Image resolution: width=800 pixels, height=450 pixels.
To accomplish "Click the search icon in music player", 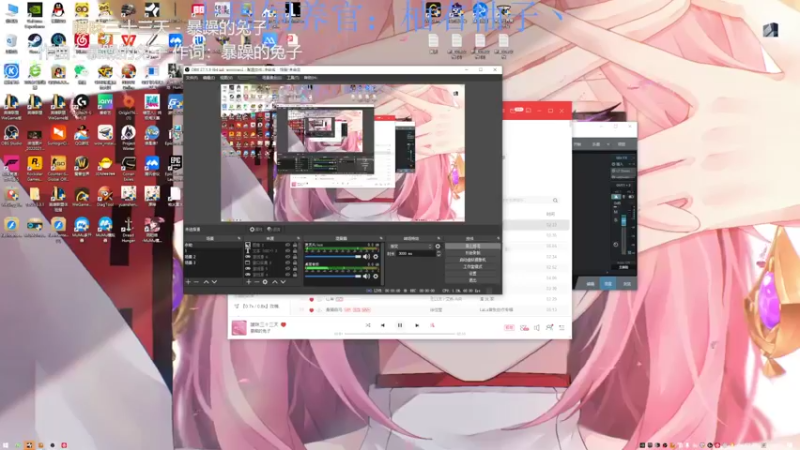I will (555, 201).
